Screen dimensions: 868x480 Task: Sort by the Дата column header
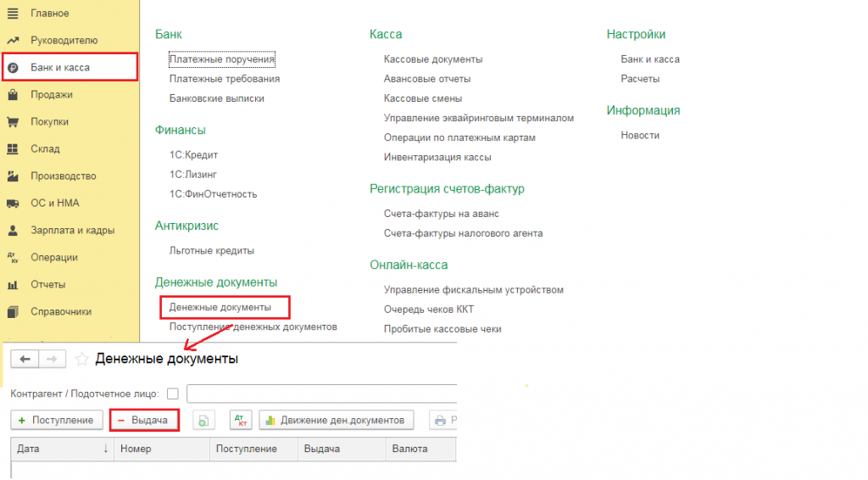point(62,449)
